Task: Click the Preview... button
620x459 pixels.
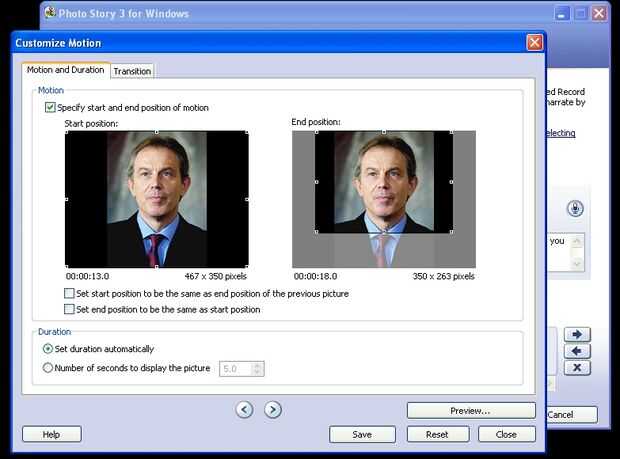Action: coord(471,411)
